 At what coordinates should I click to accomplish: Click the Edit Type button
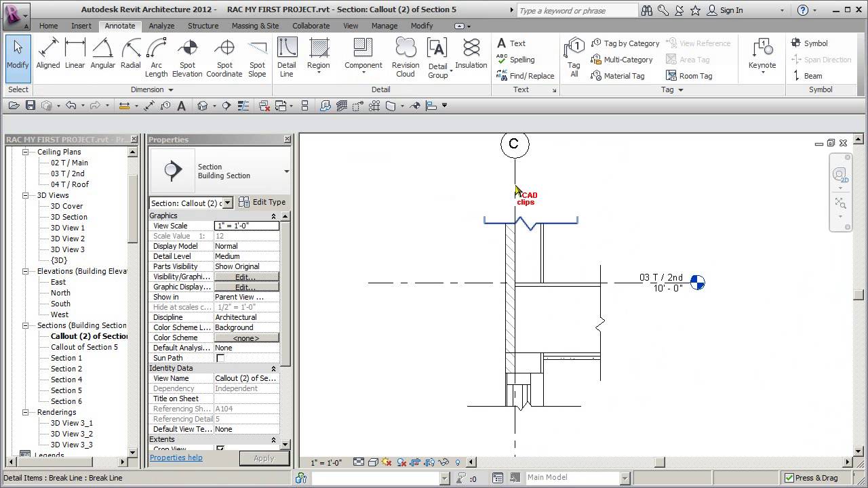262,202
